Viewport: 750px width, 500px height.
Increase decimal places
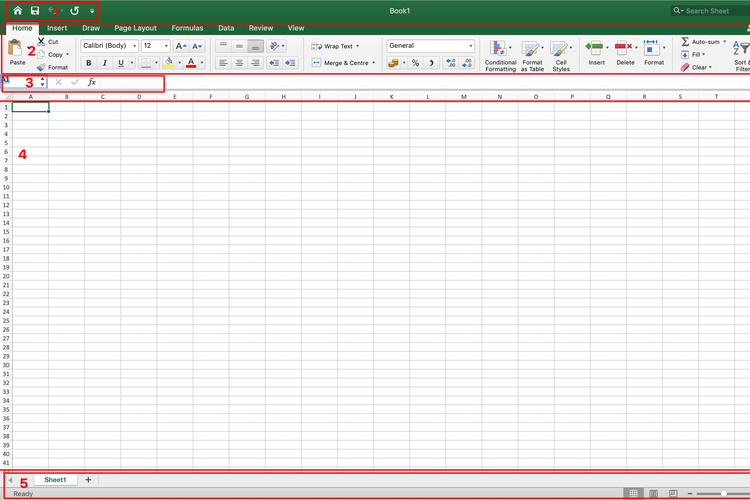click(x=451, y=63)
